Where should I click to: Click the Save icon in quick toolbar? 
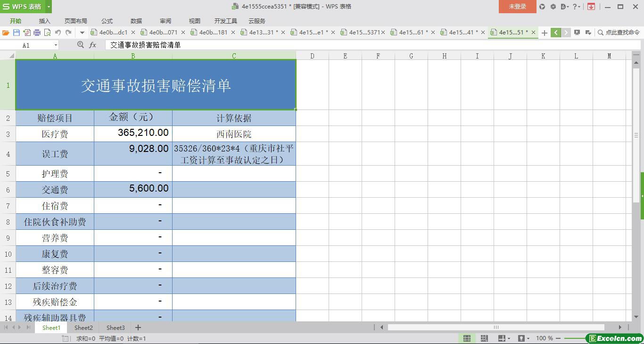17,33
